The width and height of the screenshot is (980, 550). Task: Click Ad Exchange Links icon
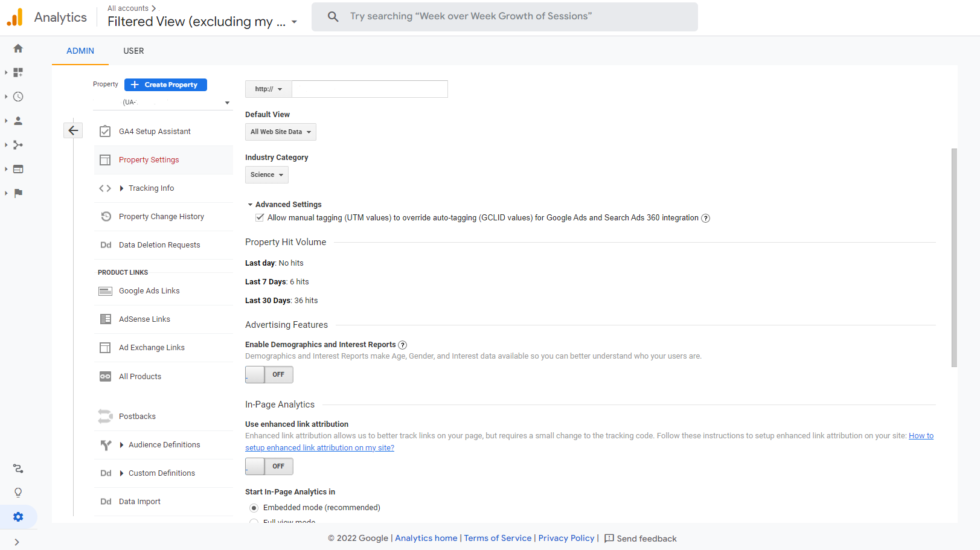pyautogui.click(x=105, y=348)
